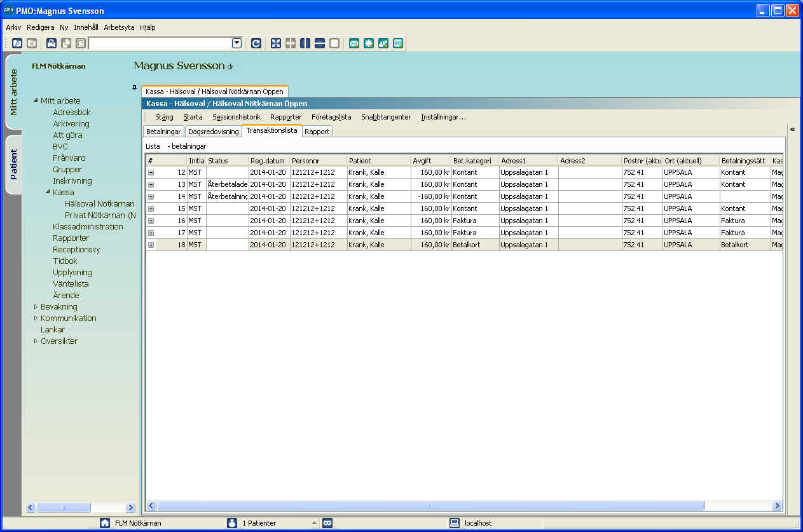Viewport: 803px width, 532px height.
Task: Expand transaction row 12
Action: [151, 172]
